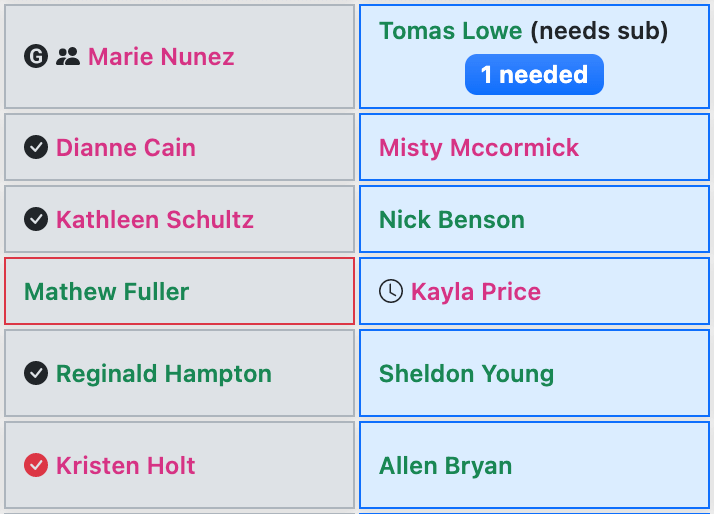Open Misty Mccormick's entry

[x=479, y=148]
